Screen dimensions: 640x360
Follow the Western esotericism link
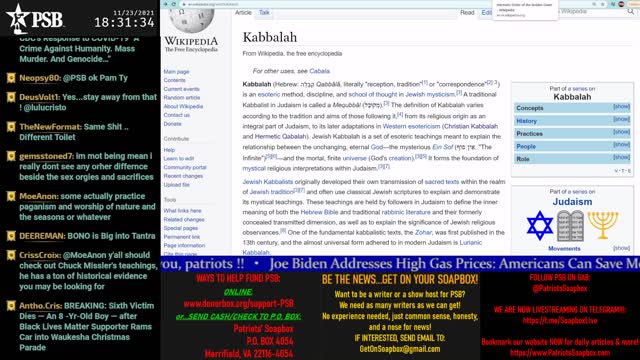point(411,126)
